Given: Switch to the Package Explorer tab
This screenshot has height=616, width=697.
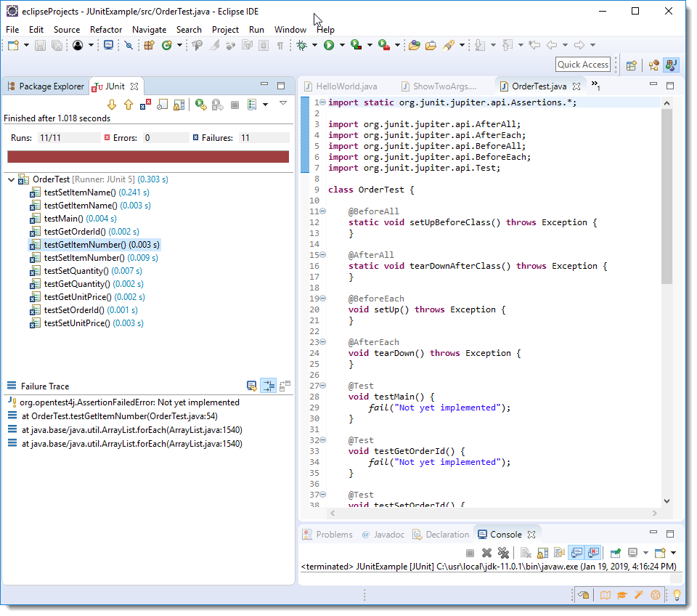Looking at the screenshot, I should (46, 86).
